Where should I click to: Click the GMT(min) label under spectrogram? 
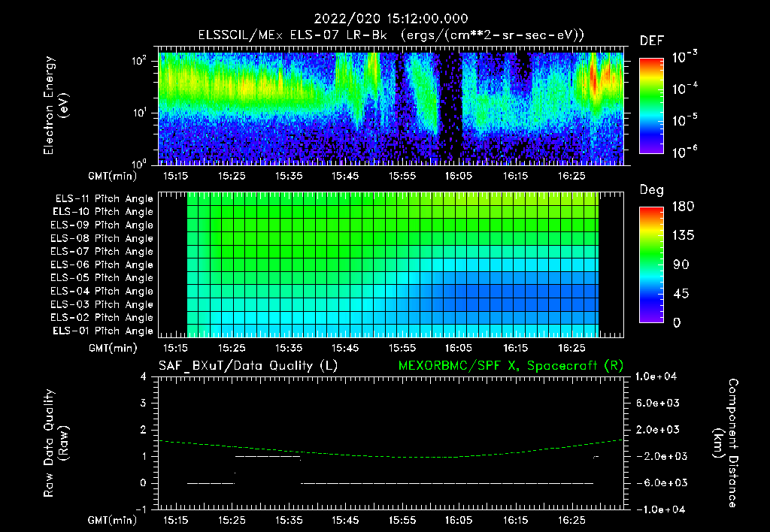point(113,176)
